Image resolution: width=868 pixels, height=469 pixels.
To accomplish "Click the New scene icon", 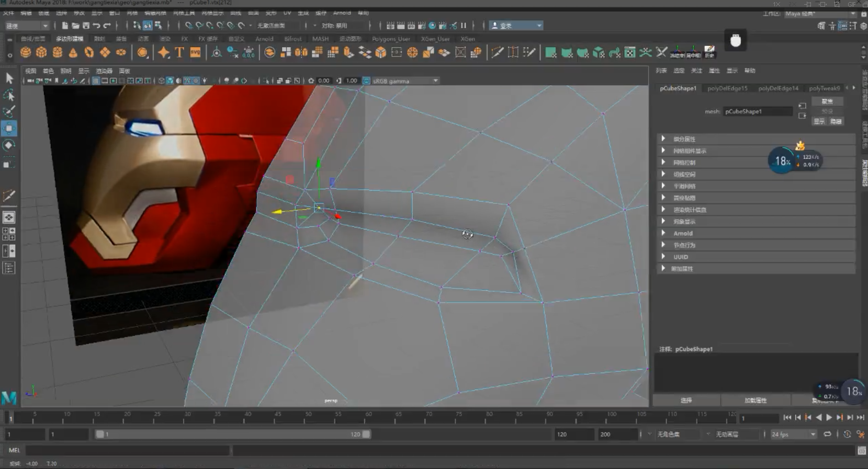I will 65,25.
